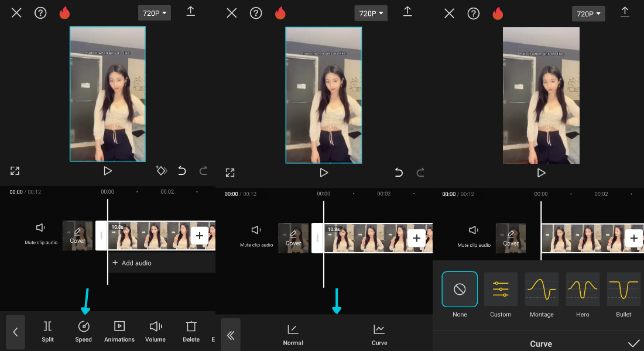Undo last action in the middle screen

click(398, 173)
